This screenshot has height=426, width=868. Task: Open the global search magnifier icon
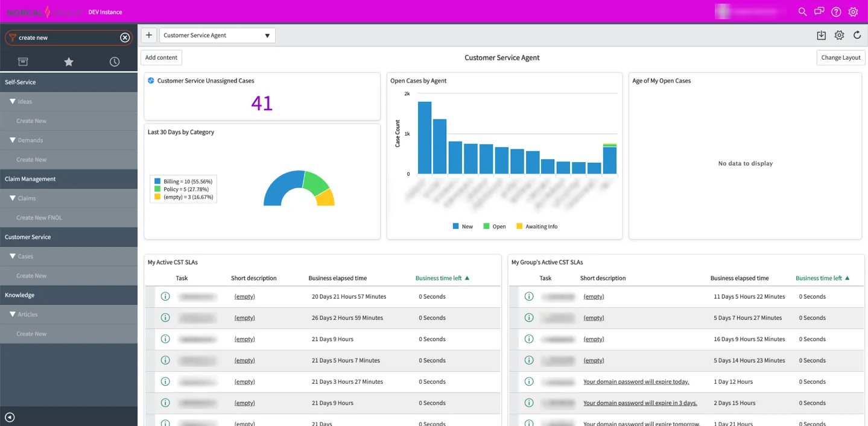click(802, 11)
